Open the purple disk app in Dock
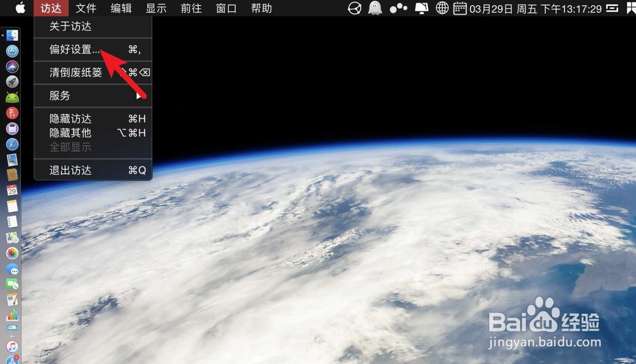This screenshot has height=364, width=636. (x=12, y=129)
